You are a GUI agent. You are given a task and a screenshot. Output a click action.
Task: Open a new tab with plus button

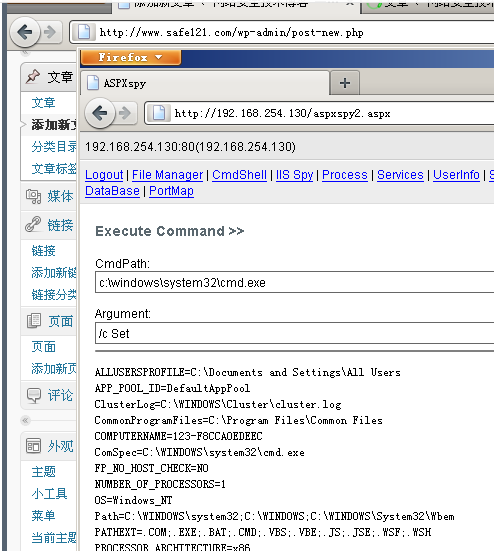[x=345, y=83]
